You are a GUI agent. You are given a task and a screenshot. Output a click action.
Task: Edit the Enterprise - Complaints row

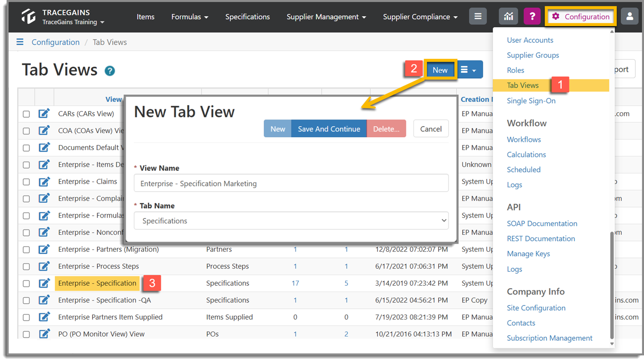click(44, 198)
